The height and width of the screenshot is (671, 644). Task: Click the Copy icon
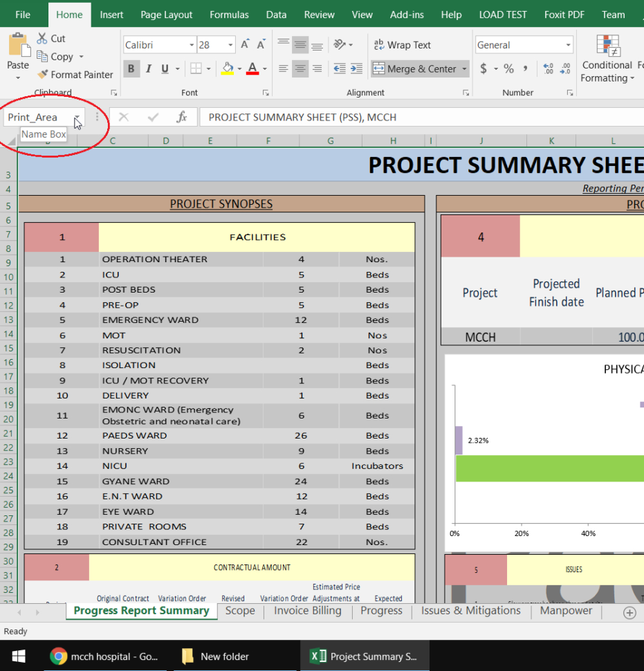point(44,57)
